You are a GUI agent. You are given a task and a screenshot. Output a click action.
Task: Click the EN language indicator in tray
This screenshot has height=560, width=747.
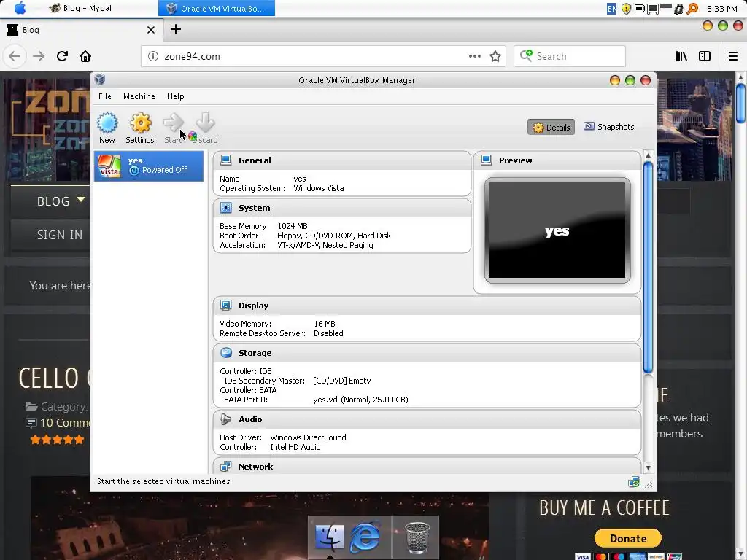(612, 9)
